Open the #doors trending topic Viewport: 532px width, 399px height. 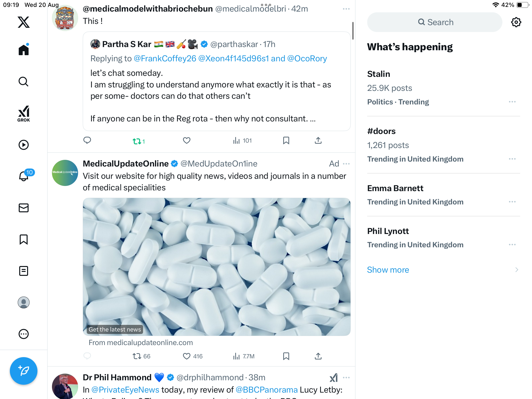pyautogui.click(x=381, y=131)
